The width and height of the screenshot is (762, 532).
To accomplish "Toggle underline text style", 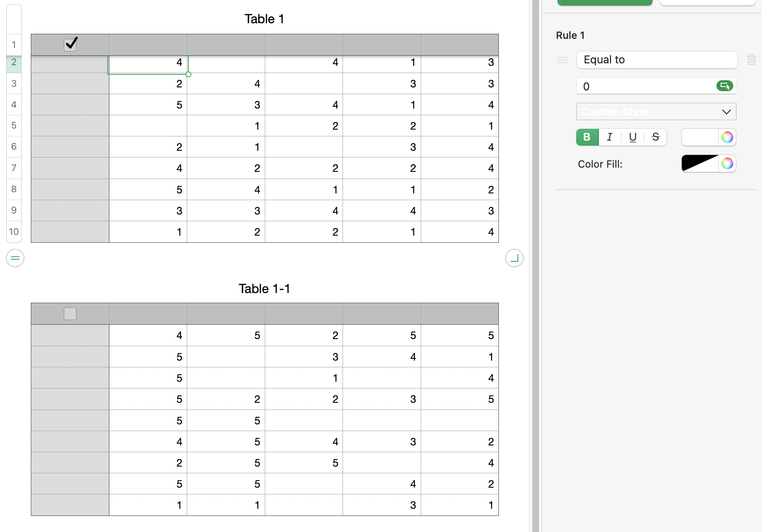I will [x=632, y=137].
